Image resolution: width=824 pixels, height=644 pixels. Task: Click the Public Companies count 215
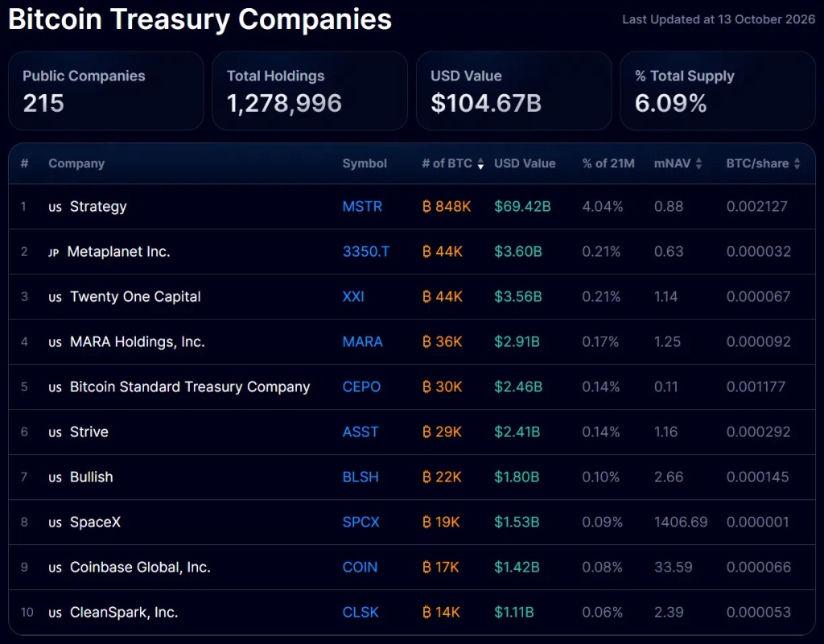pos(43,103)
